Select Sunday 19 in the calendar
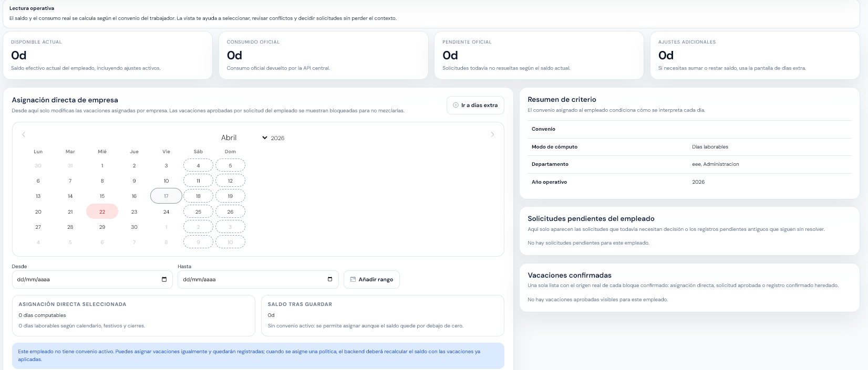The image size is (868, 370). pos(230,196)
